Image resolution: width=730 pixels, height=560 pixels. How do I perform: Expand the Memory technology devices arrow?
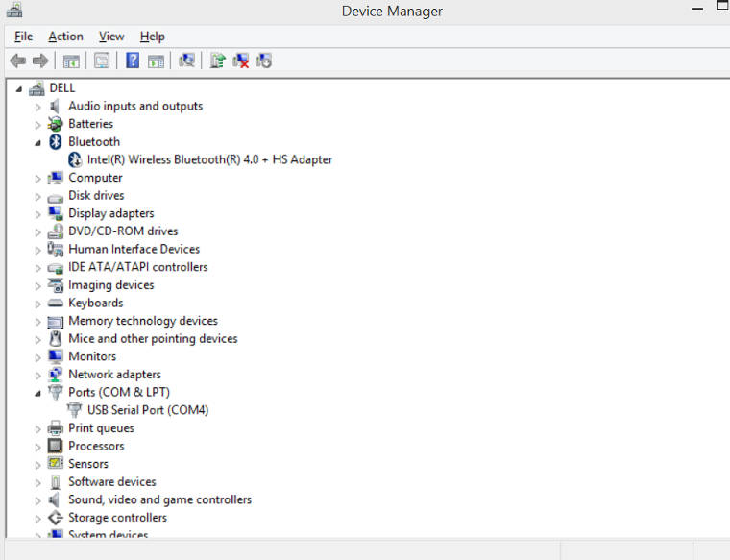(x=37, y=322)
